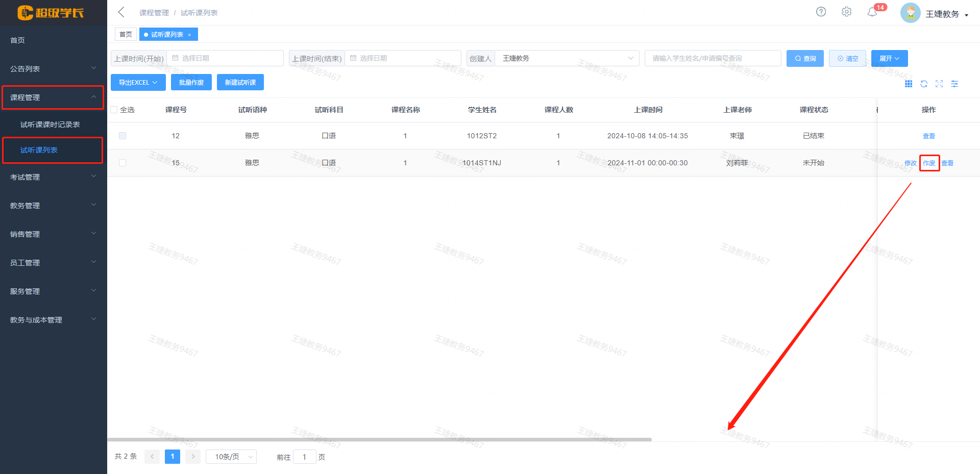
Task: Open the 10条/页 page size dropdown
Action: (231, 457)
